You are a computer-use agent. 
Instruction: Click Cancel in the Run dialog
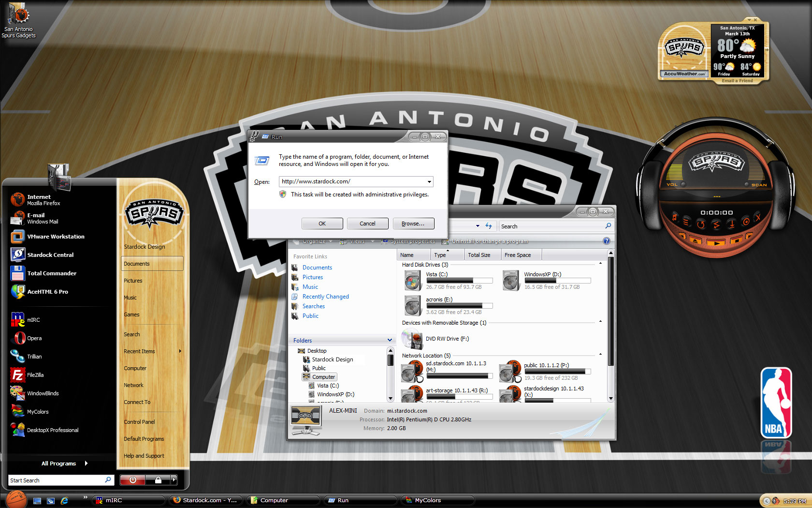tap(367, 224)
